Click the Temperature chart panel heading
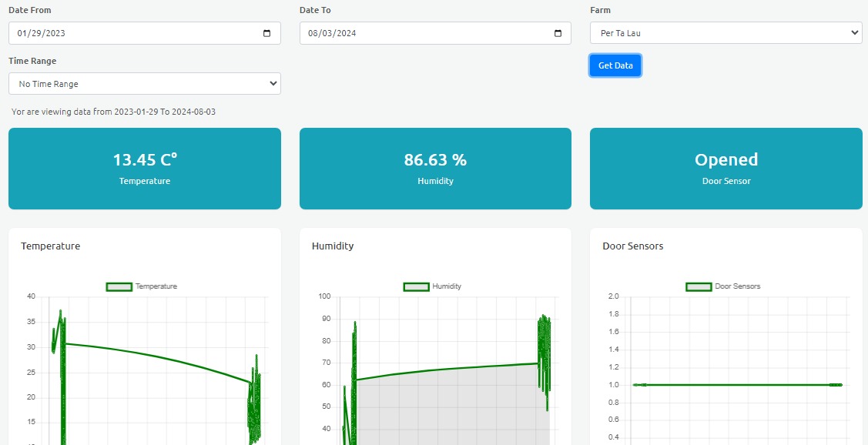 (51, 246)
